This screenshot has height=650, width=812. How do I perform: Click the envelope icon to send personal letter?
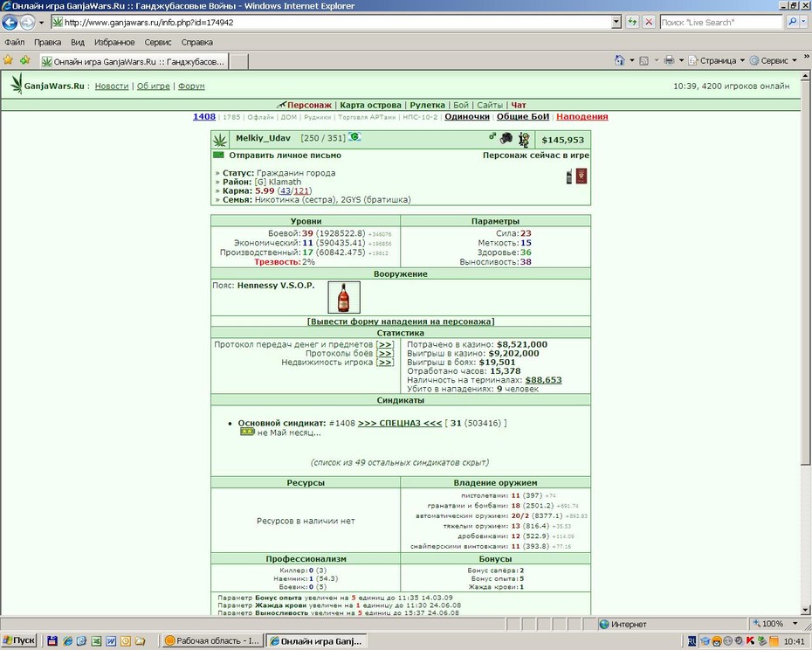218,155
